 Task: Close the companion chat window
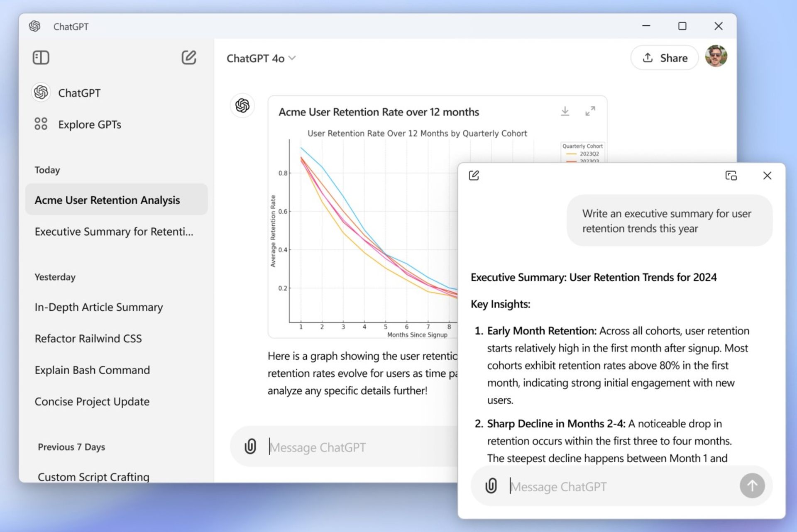767,176
